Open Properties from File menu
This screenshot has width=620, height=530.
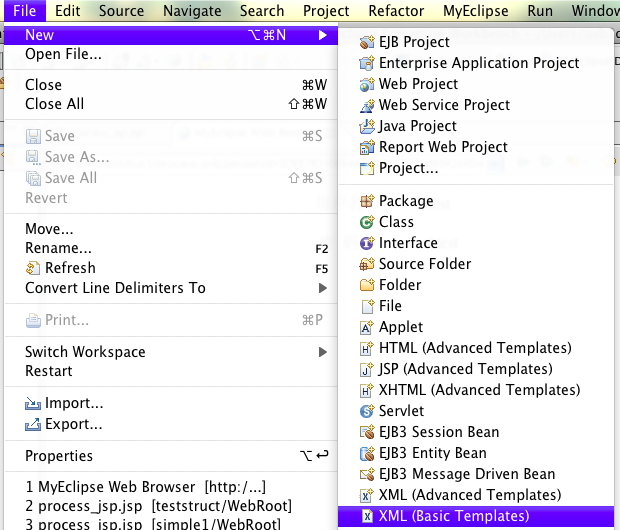tap(171, 456)
